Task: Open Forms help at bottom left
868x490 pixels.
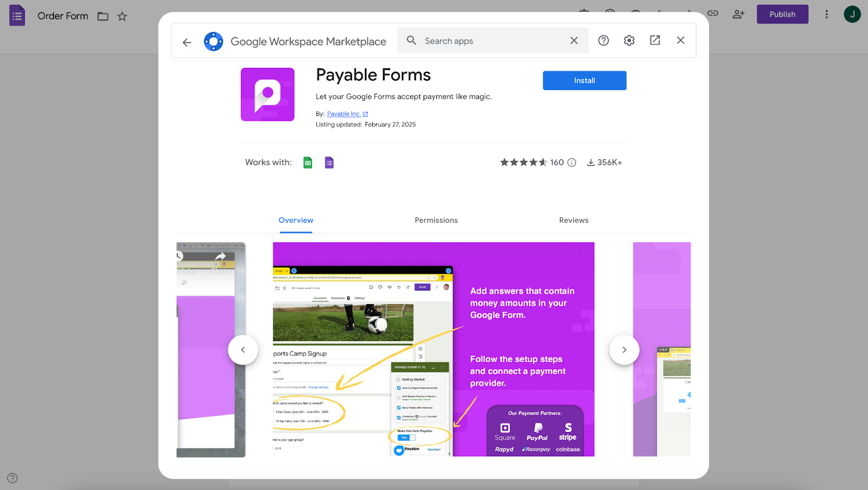Action: pos(12,478)
